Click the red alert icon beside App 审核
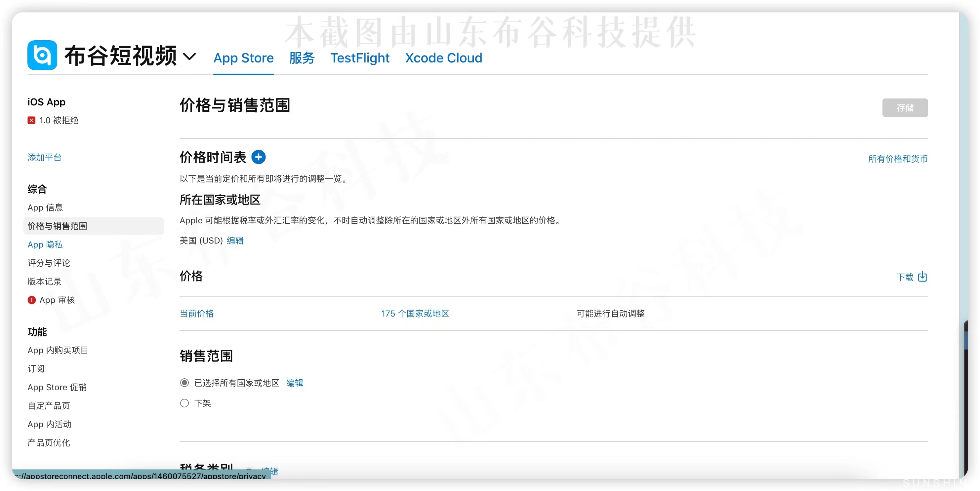This screenshot has height=491, width=980. point(32,300)
